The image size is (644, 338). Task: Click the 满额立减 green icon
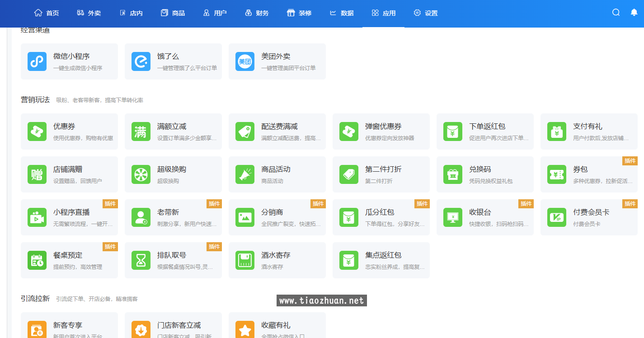[x=141, y=131]
